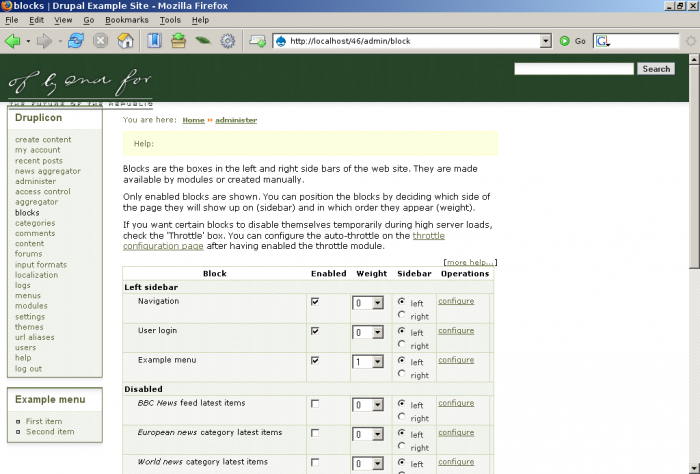Uncheck the Example menu Enabled checkbox
The height and width of the screenshot is (474, 700).
315,361
